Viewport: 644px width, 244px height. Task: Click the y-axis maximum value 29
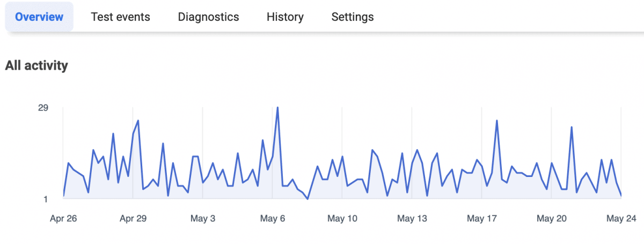tap(43, 108)
